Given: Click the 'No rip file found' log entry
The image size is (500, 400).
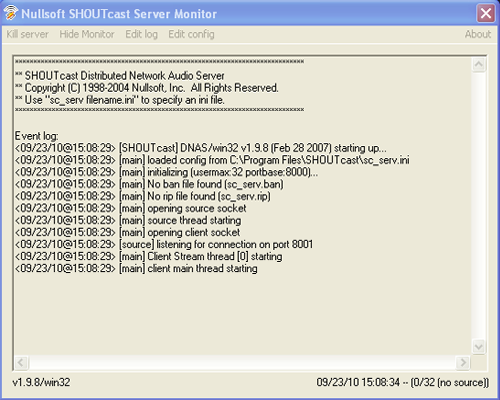Looking at the screenshot, I should 143,196.
